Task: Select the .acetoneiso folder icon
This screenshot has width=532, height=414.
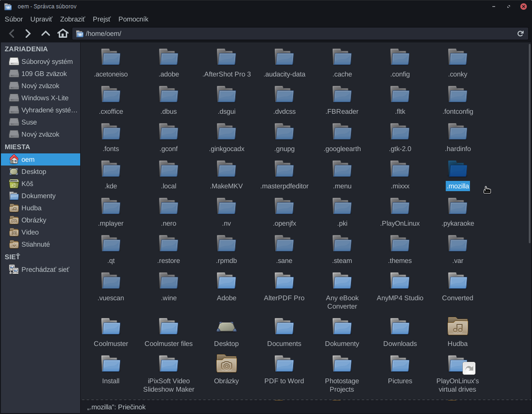Action: tap(111, 57)
